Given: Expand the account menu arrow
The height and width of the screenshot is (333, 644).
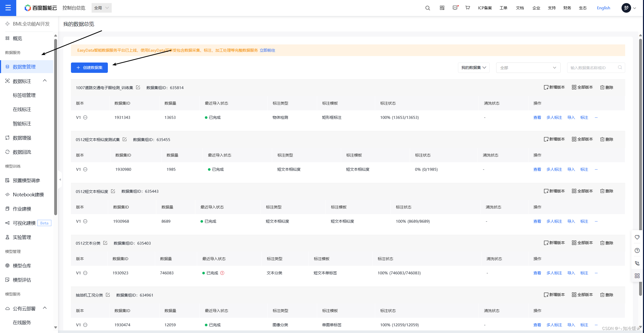Looking at the screenshot, I should click(635, 8).
